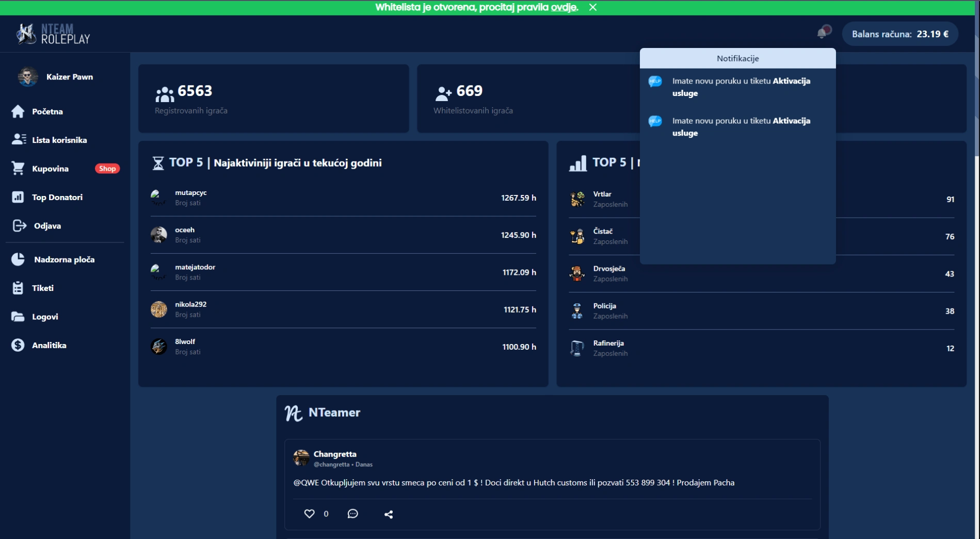Open Changretta's profile name link

[335, 454]
